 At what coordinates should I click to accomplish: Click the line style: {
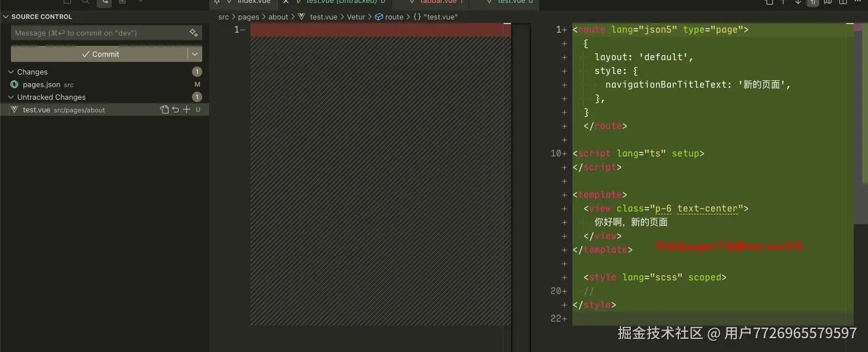point(616,71)
